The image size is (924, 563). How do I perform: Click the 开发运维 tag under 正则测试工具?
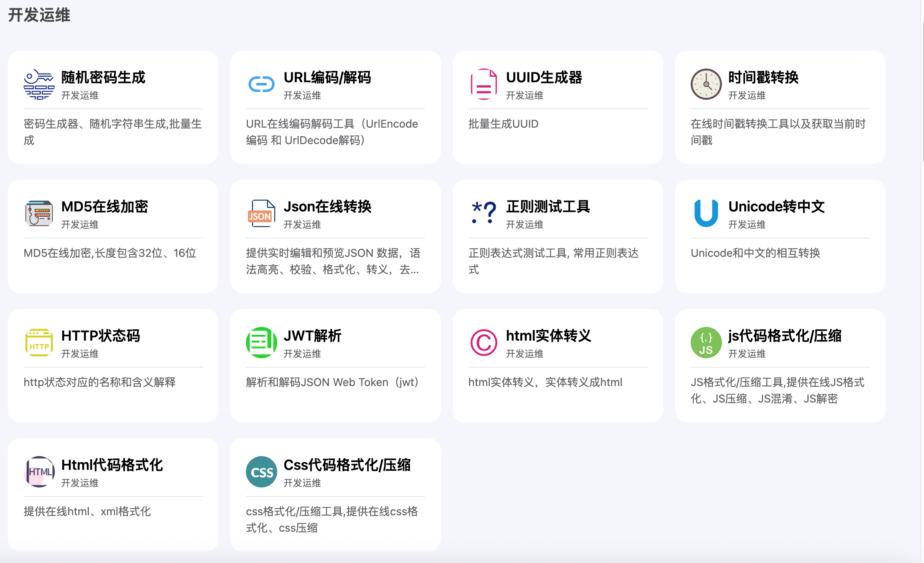pyautogui.click(x=524, y=225)
